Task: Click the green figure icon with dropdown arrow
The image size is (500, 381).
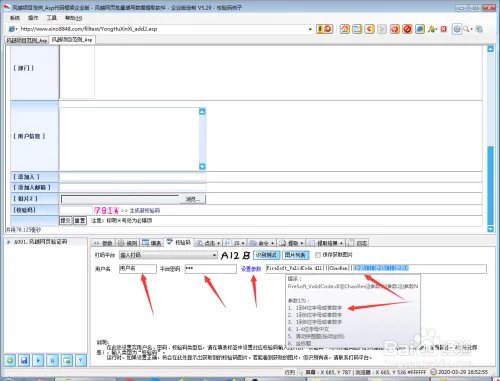Action: point(432,29)
